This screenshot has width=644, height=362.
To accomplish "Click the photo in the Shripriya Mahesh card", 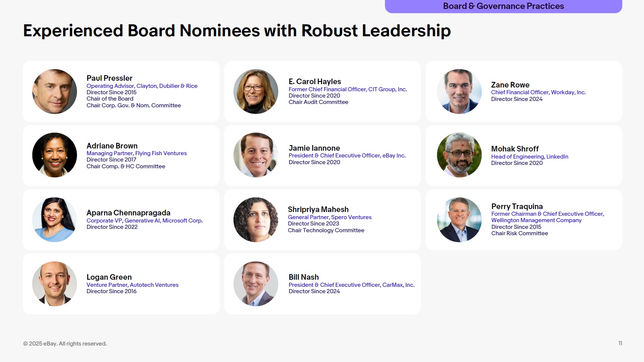I will (x=256, y=220).
